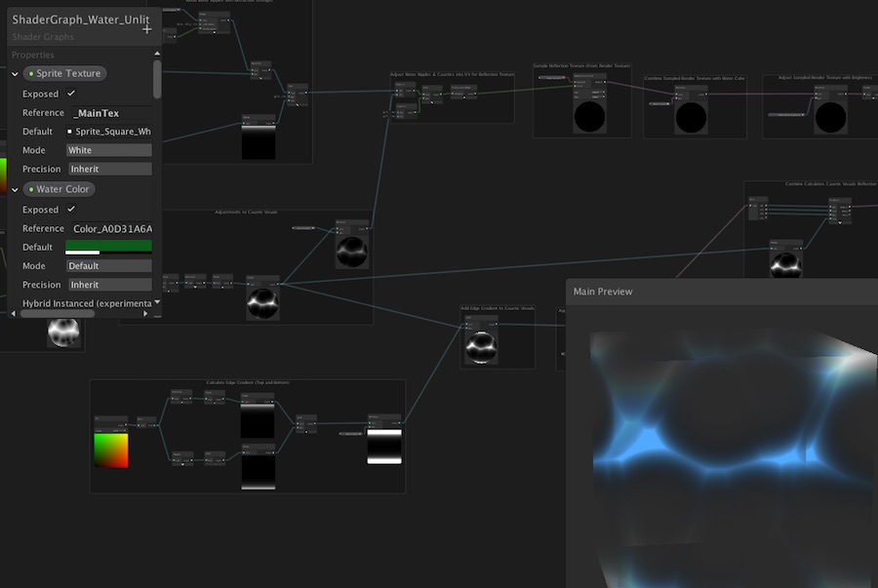Open Precision dropdown under Water Color
This screenshot has height=588, width=878.
[109, 285]
